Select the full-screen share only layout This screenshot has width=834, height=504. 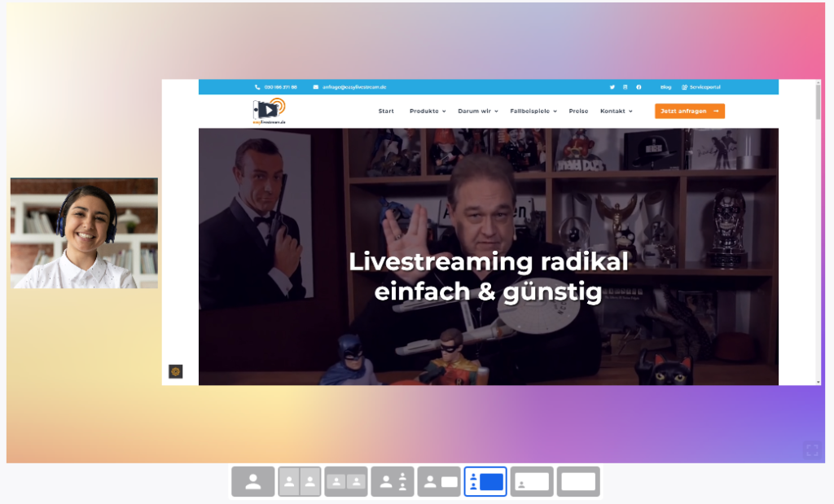point(578,481)
